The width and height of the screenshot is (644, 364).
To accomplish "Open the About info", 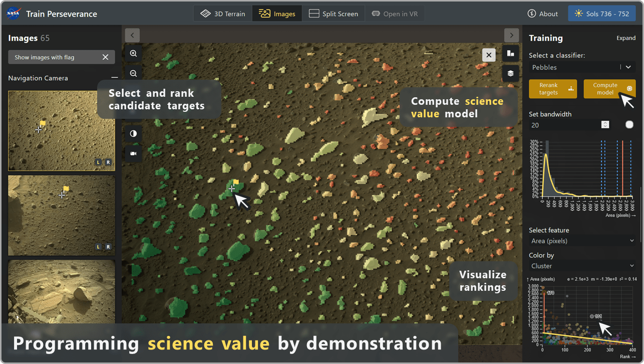I will [543, 14].
